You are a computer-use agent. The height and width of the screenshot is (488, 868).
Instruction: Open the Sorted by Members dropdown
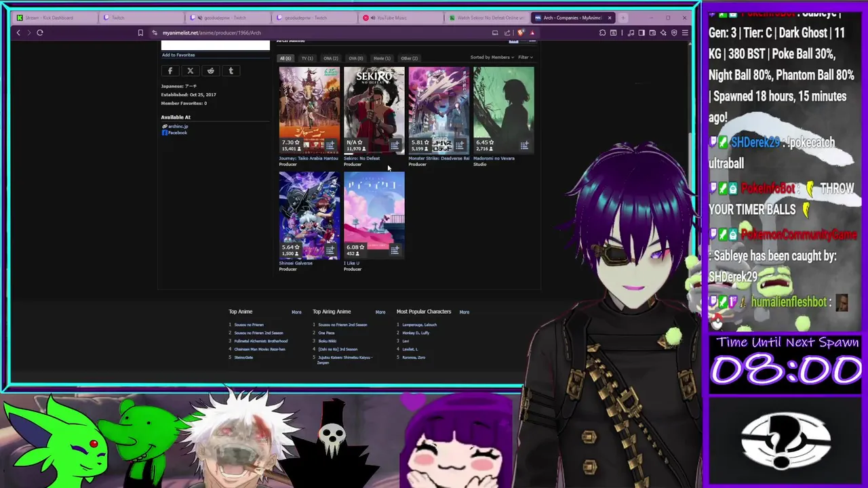[491, 58]
